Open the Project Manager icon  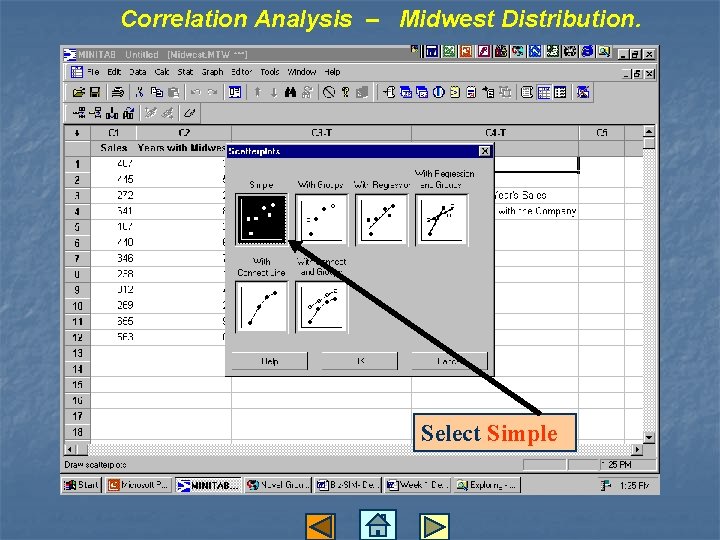560,92
